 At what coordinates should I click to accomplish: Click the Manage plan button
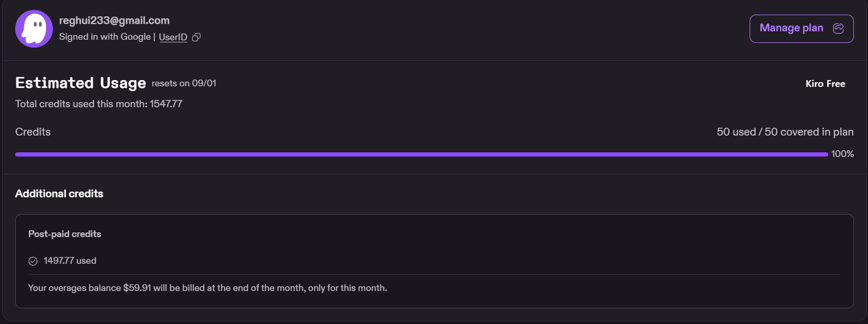click(802, 29)
